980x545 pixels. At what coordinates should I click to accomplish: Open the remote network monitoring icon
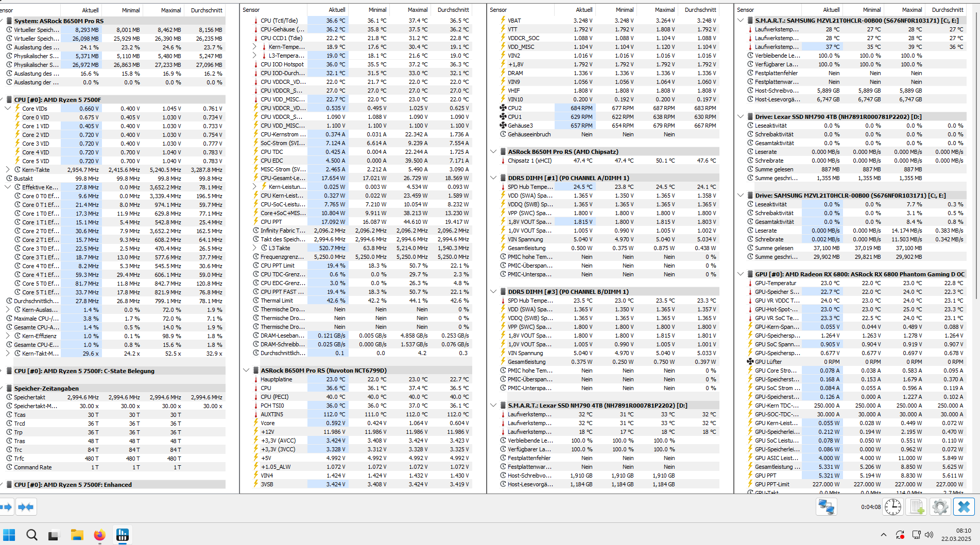coord(827,507)
